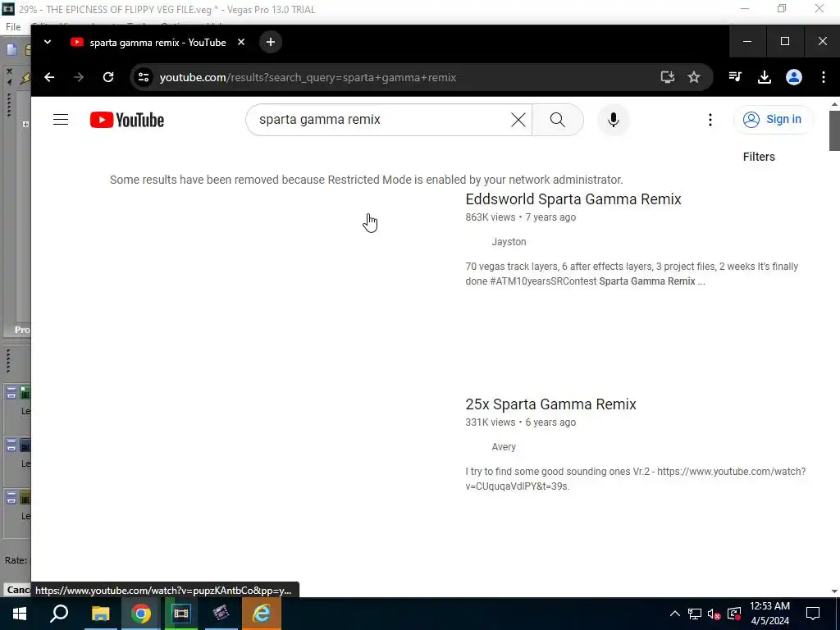Screen dimensions: 840x630
Task: Open Windows notification center
Action: pos(813,614)
